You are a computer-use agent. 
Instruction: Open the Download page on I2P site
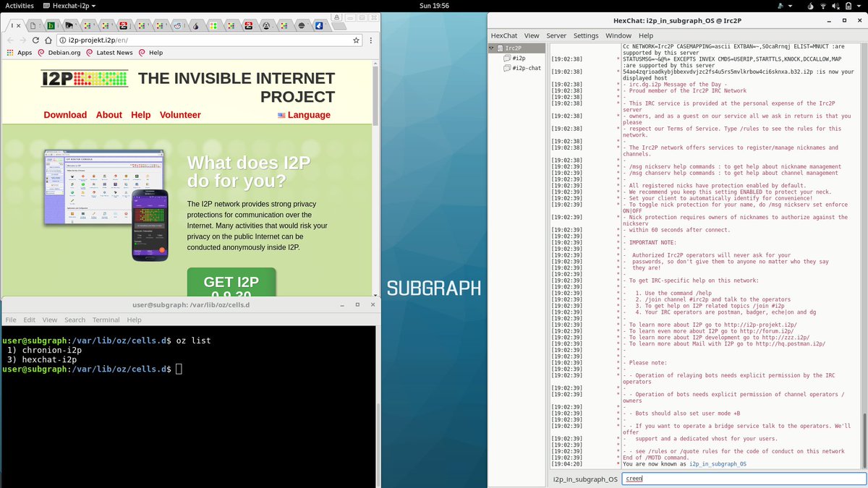pos(65,115)
